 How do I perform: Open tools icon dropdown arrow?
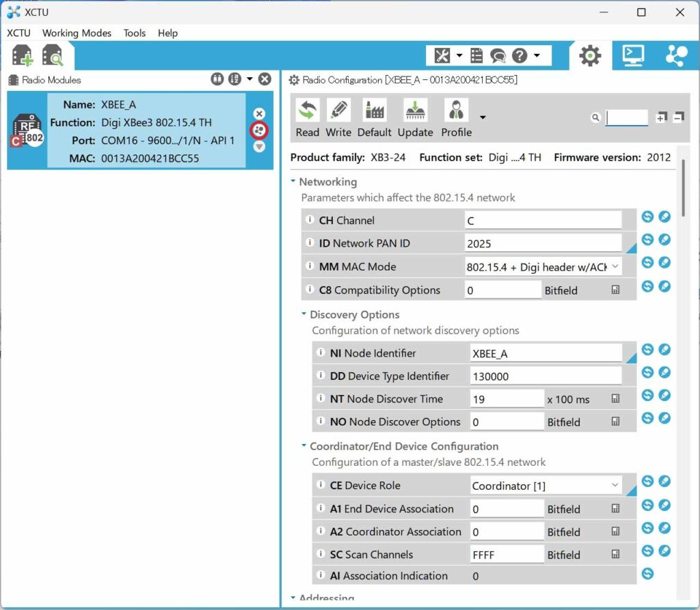[x=459, y=56]
